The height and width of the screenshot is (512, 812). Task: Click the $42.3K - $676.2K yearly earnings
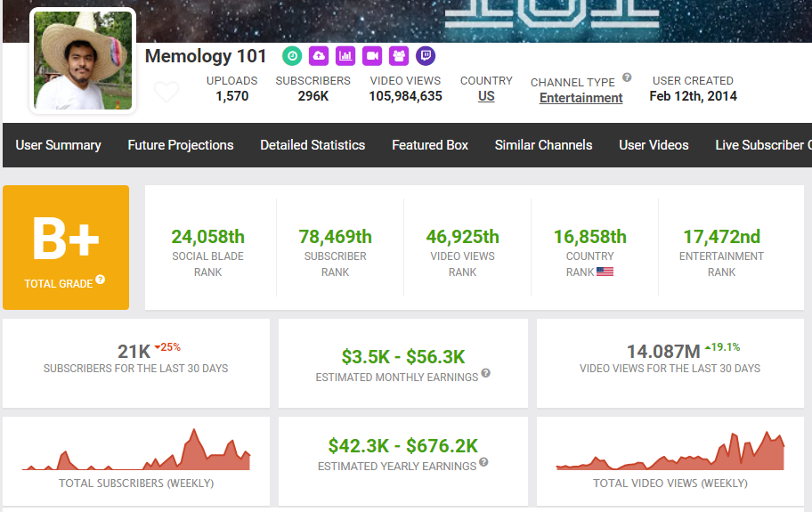coord(403,446)
